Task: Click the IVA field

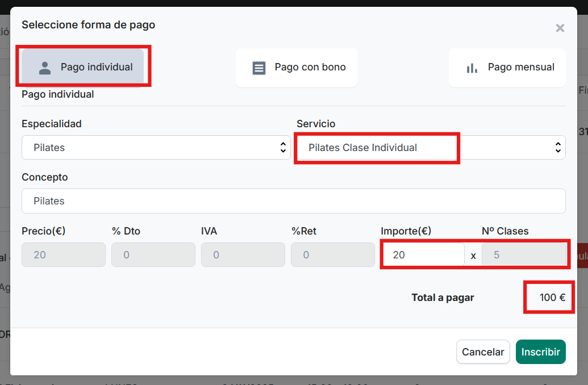Action: (x=243, y=255)
